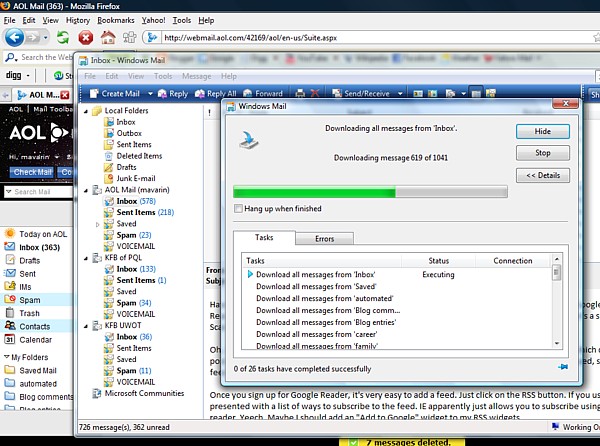Collapse AOL Mail (mavarin) account node
The height and width of the screenshot is (446, 600).
pos(86,190)
